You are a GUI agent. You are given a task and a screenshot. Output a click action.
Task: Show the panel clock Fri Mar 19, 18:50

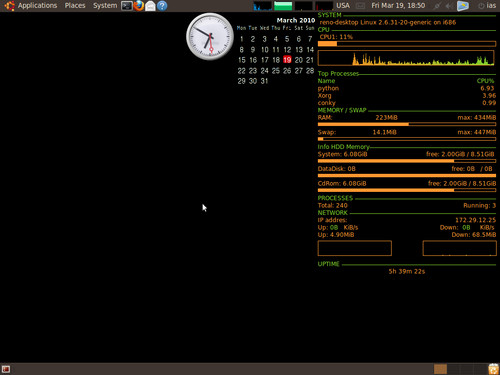tap(398, 6)
